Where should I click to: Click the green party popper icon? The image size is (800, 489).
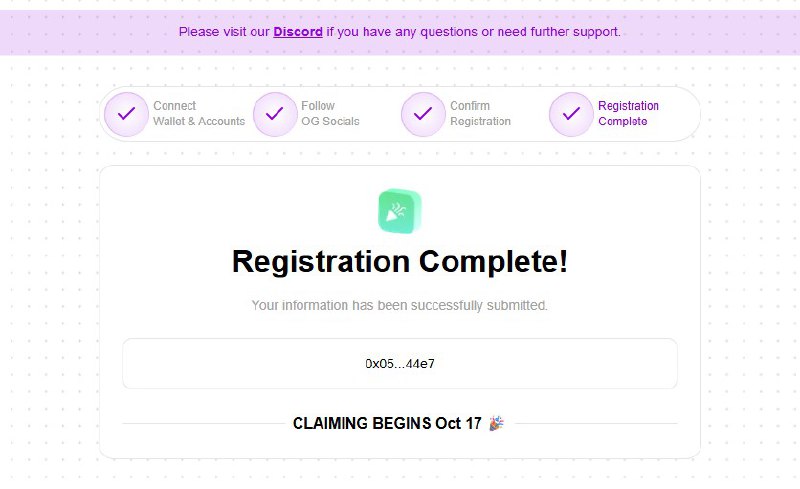click(x=399, y=211)
